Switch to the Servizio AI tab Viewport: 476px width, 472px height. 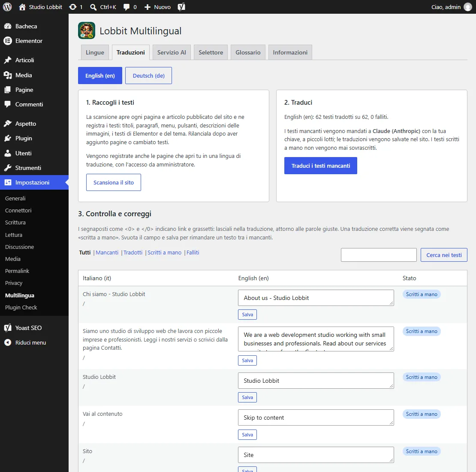172,52
